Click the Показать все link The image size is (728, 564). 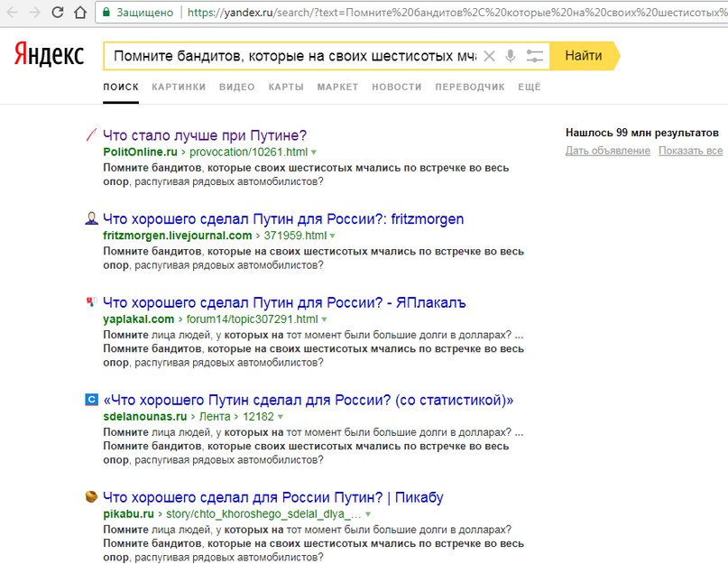(691, 151)
